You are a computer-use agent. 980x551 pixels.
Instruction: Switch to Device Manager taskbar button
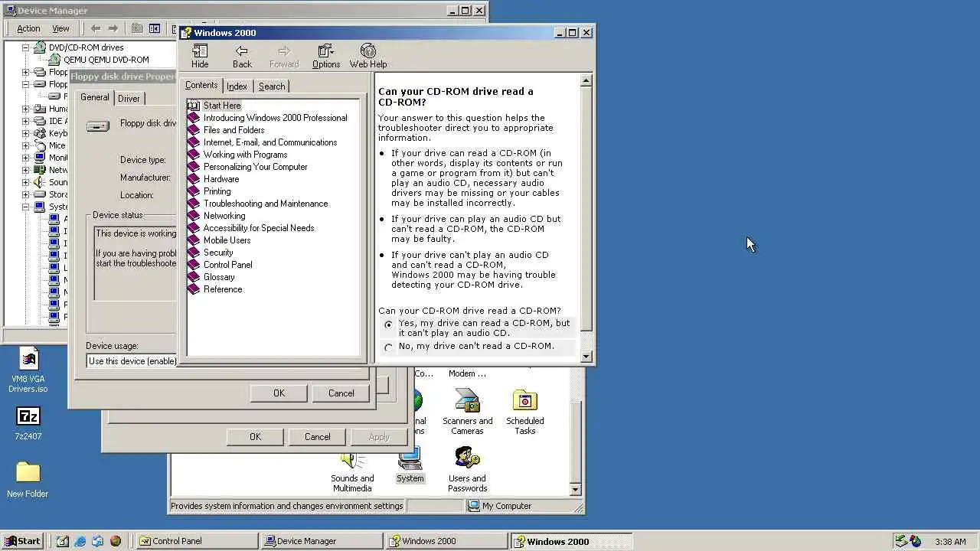[322, 541]
